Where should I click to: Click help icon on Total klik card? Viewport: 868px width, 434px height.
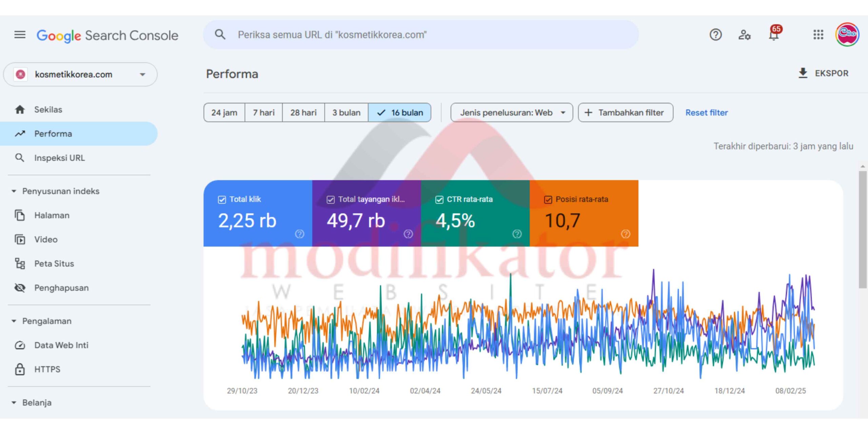pyautogui.click(x=299, y=234)
